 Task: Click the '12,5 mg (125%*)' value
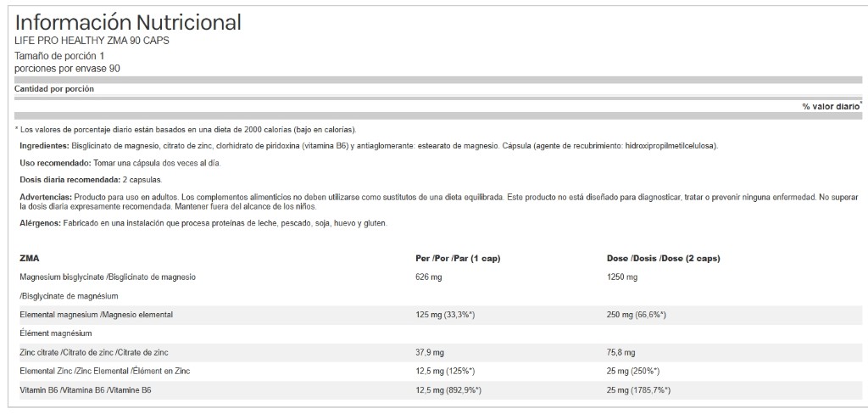(x=445, y=372)
